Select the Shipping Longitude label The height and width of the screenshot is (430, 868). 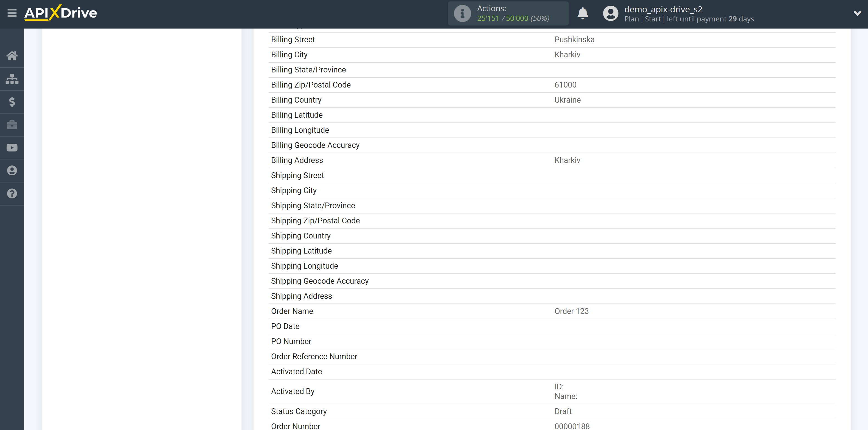304,266
